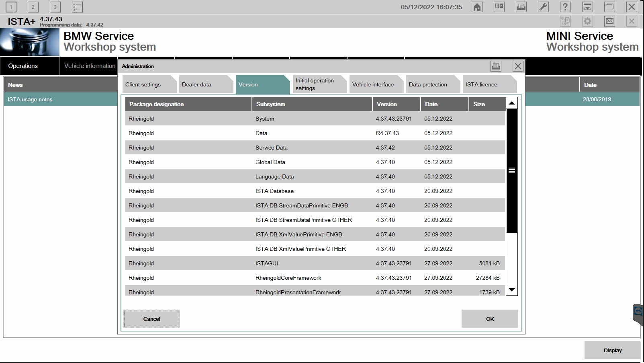This screenshot has height=363, width=644.
Task: Open the Data protection tab
Action: coord(433,84)
